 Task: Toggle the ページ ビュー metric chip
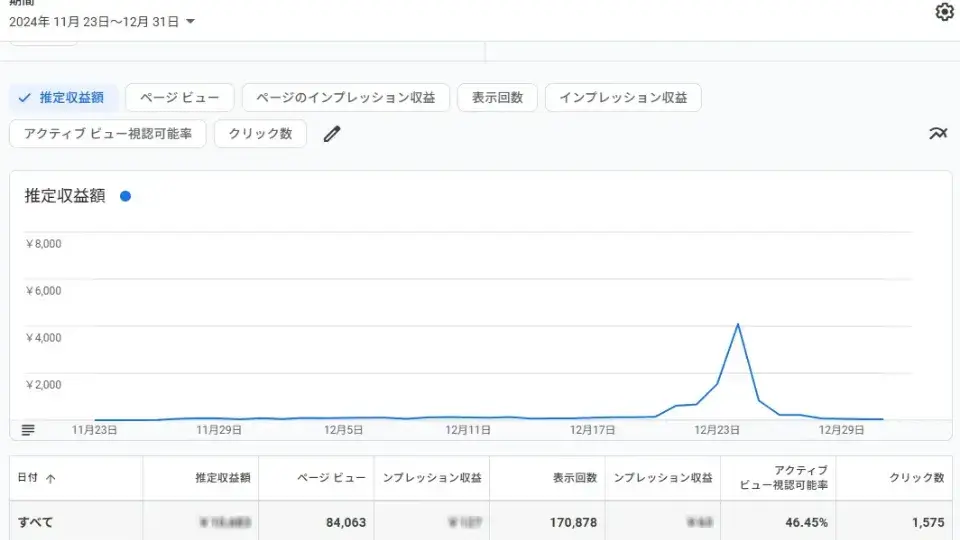click(179, 97)
